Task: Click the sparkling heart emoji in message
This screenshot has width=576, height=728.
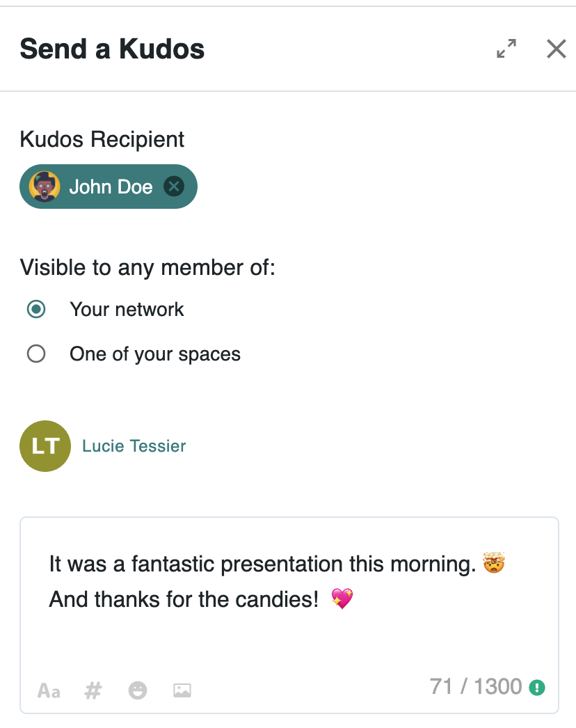Action: point(342,598)
